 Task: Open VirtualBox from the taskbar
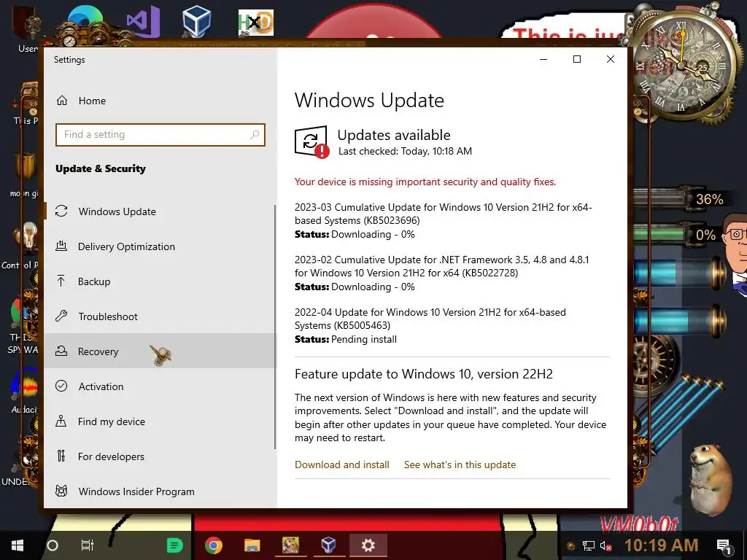pyautogui.click(x=328, y=545)
